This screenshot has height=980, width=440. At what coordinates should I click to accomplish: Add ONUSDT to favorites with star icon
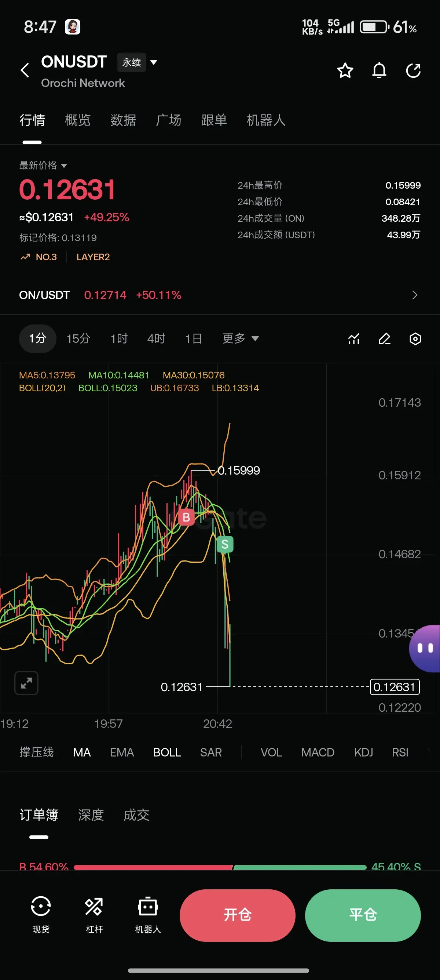[x=345, y=70]
